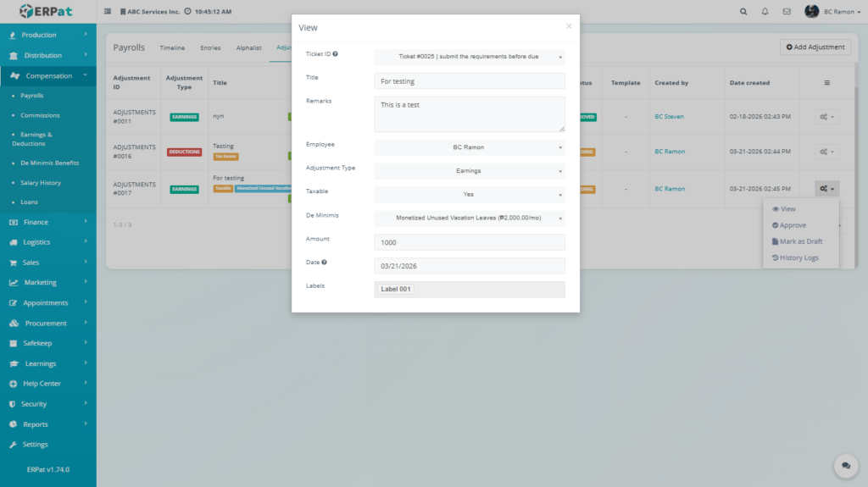
Task: Open the BC Steven creator link
Action: click(x=669, y=117)
